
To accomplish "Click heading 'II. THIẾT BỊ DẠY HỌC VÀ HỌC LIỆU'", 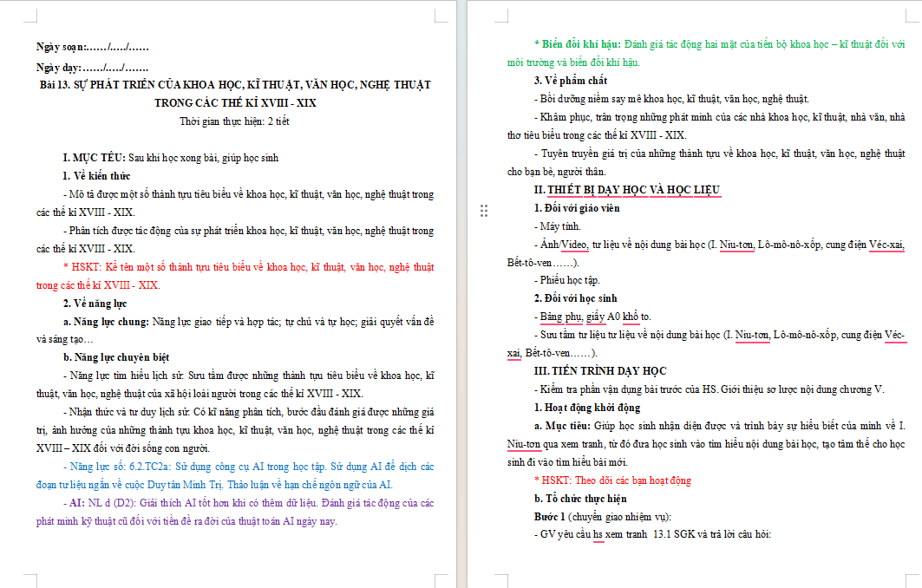I will point(627,189).
